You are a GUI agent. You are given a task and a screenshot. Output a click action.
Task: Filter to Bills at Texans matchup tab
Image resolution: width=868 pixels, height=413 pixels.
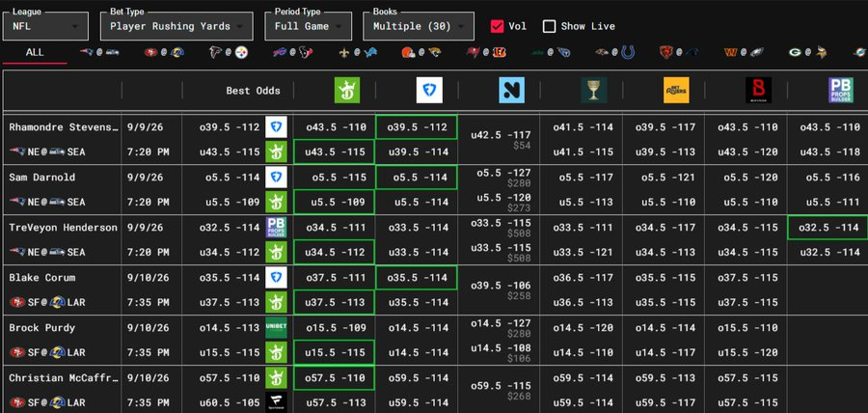[x=293, y=53]
